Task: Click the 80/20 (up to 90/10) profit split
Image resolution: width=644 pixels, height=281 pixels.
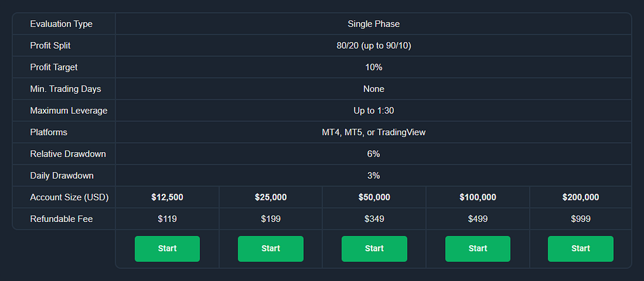Action: point(374,46)
